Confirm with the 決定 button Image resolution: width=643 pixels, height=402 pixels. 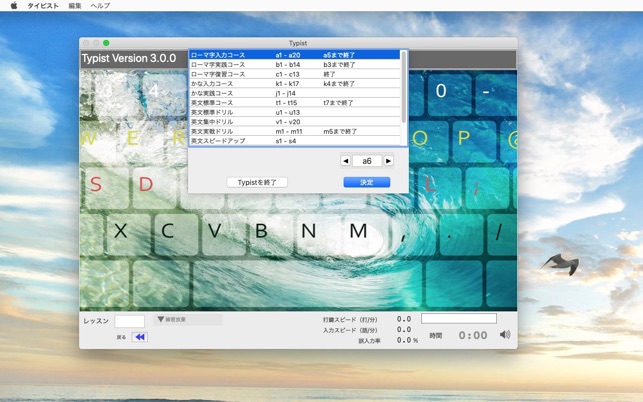(x=367, y=182)
